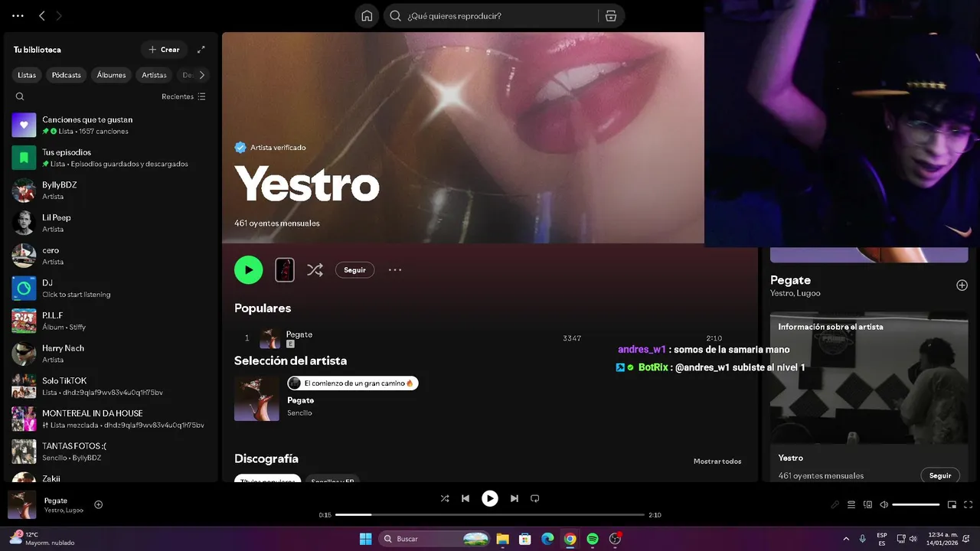The width and height of the screenshot is (980, 551).
Task: Open the 'Solo TikTOK' playlist
Action: tap(111, 386)
